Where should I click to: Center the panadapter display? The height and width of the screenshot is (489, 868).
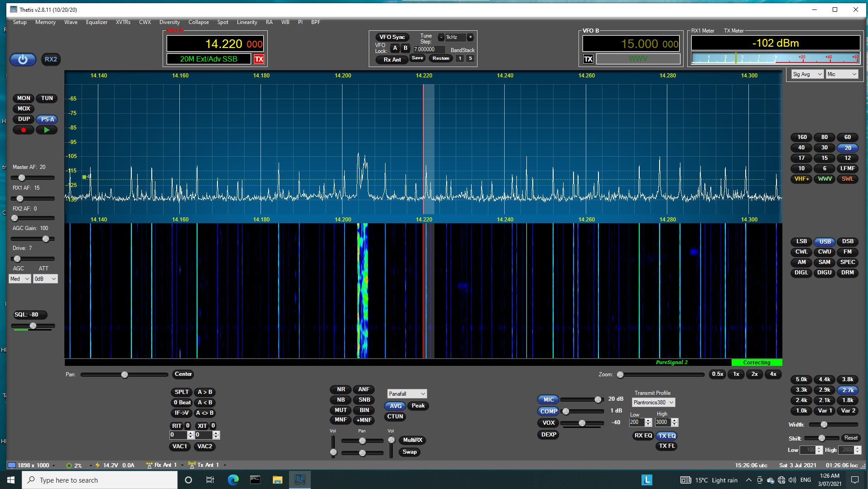pos(183,374)
